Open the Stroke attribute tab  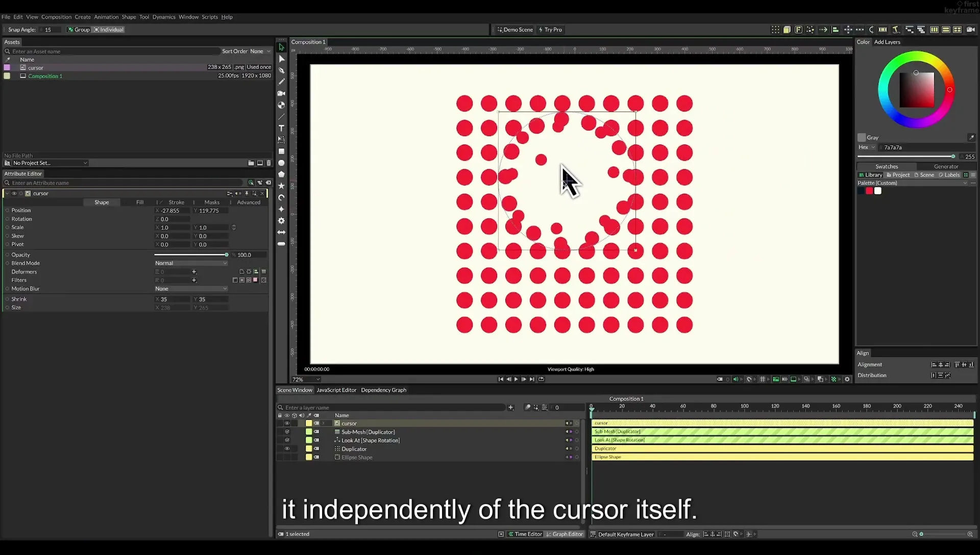pyautogui.click(x=176, y=203)
